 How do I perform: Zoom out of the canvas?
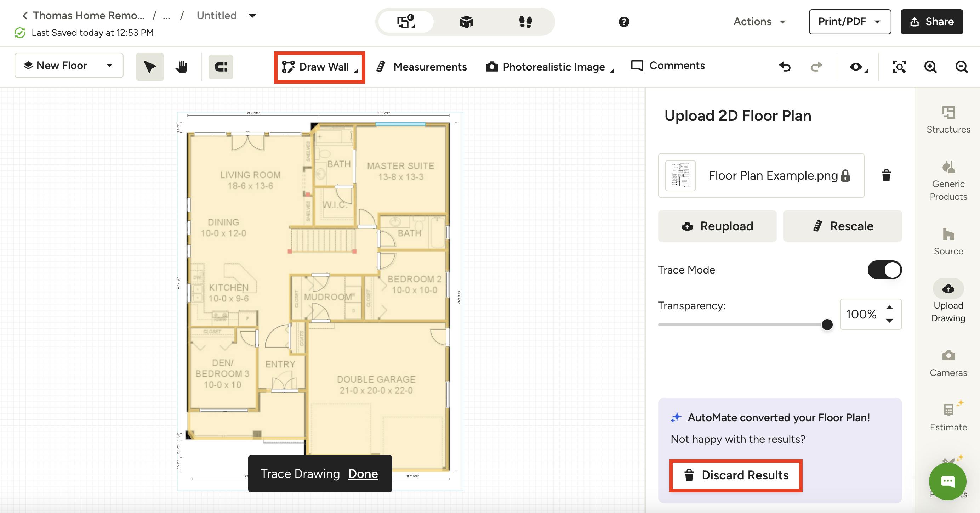(x=961, y=67)
